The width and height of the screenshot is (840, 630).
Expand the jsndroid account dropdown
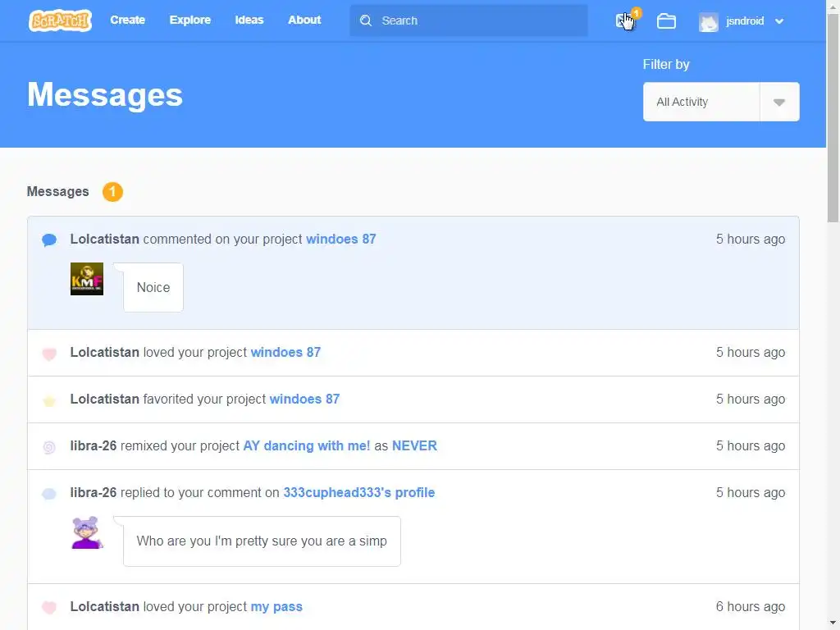point(779,21)
